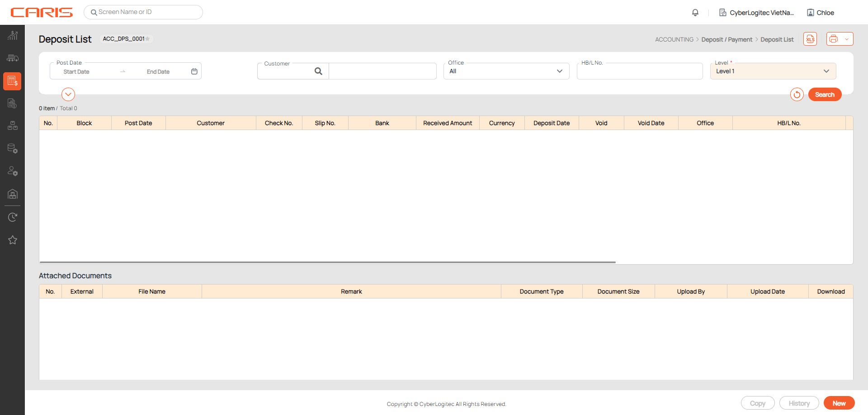
Task: Click the printer icon button
Action: pos(834,39)
